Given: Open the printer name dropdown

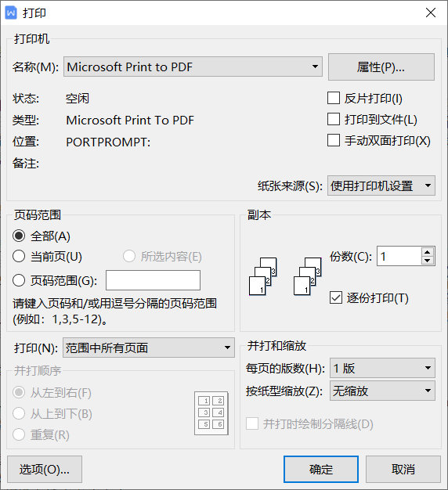Looking at the screenshot, I should [193, 67].
